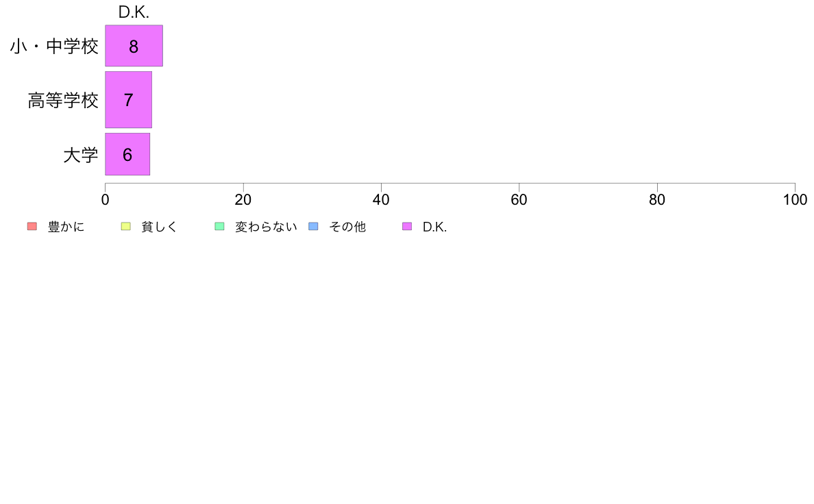Click the blue その他 legend swatch
The height and width of the screenshot is (504, 814).
click(x=314, y=226)
